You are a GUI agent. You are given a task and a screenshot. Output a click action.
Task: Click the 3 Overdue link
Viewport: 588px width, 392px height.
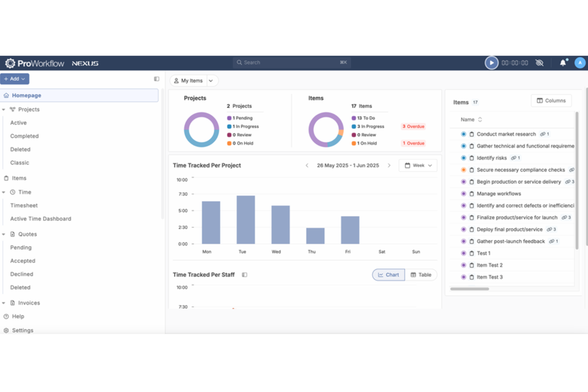[x=413, y=126]
